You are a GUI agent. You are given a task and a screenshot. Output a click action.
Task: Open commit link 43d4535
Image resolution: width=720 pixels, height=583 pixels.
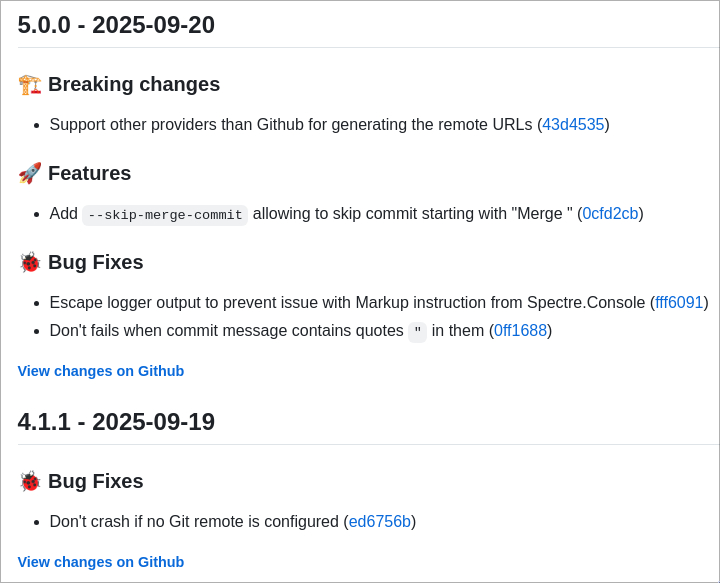(x=573, y=125)
